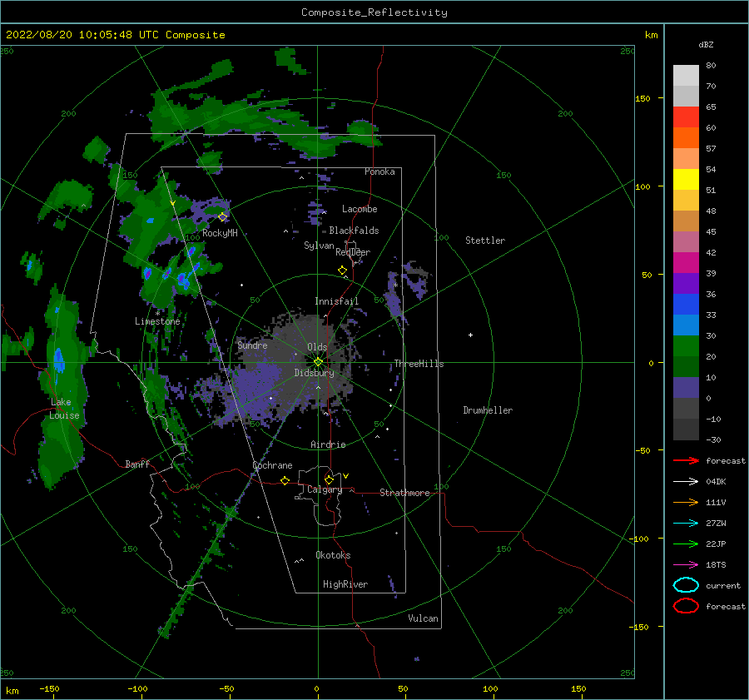
Task: Pick the slate purple 0-10 dBZ swatch
Action: 686,388
